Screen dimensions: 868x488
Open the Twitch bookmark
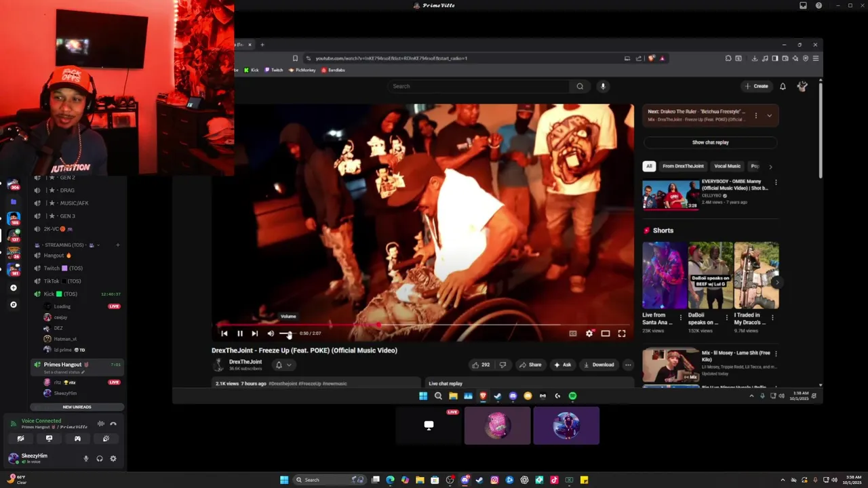click(x=274, y=70)
